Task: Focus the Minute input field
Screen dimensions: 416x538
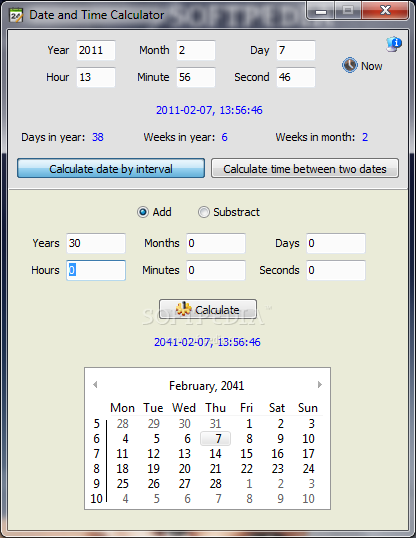Action: point(196,77)
